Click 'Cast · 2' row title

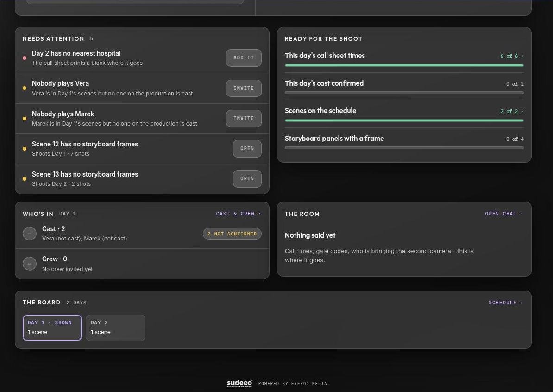coord(53,229)
